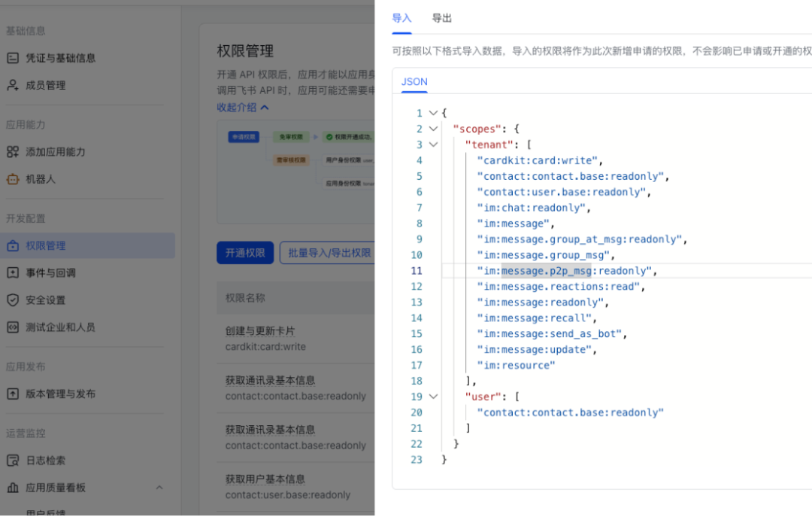Screen dimensions: 812x517
Task: Click the member management person icon
Action: pyautogui.click(x=13, y=85)
